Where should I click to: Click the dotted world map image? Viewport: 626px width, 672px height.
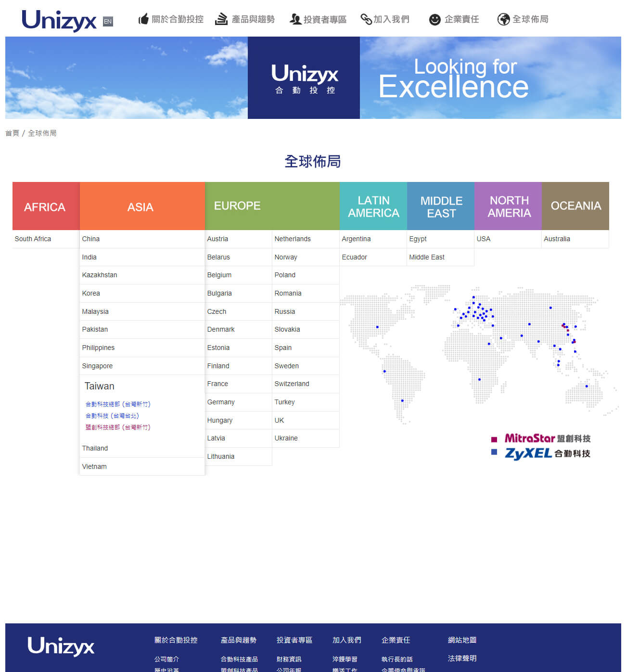pos(479,354)
